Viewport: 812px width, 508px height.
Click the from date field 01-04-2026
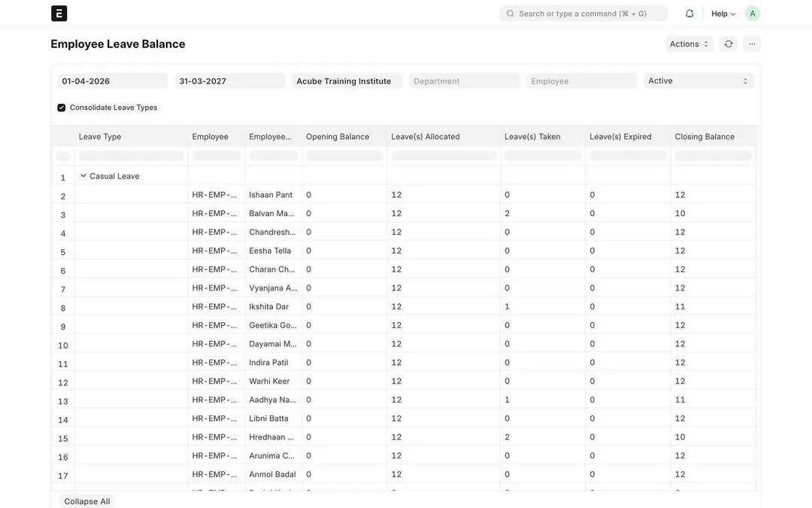112,81
